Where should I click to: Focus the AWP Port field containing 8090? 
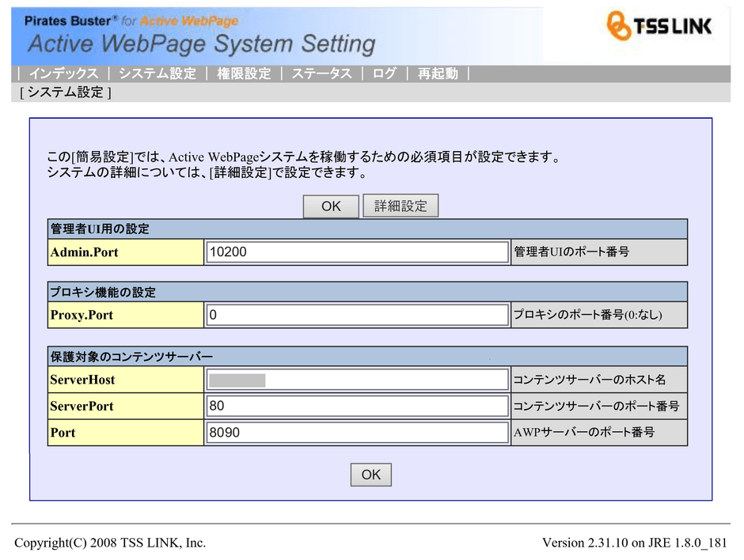pos(356,433)
